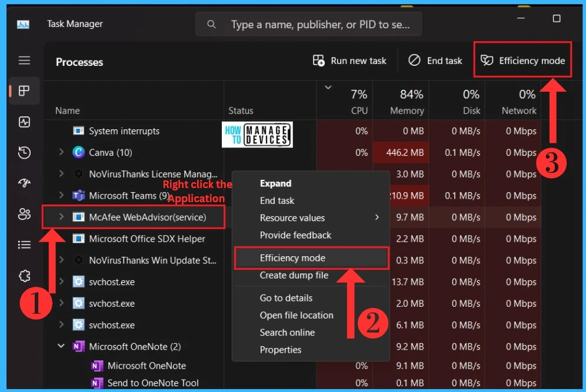The height and width of the screenshot is (392, 586).
Task: Expand McAfee WebAdvisor(service) process
Action: click(61, 216)
